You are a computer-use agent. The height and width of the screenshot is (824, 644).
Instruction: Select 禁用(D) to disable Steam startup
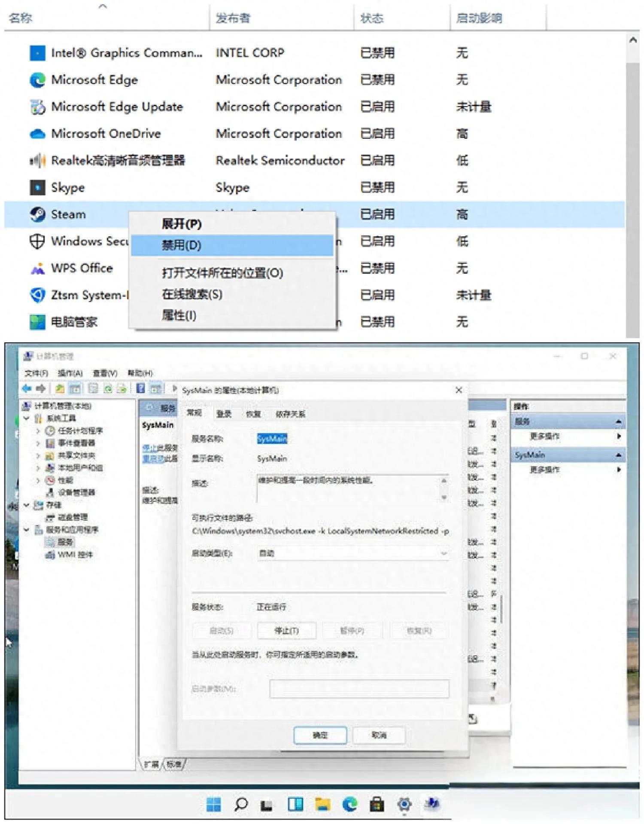232,245
